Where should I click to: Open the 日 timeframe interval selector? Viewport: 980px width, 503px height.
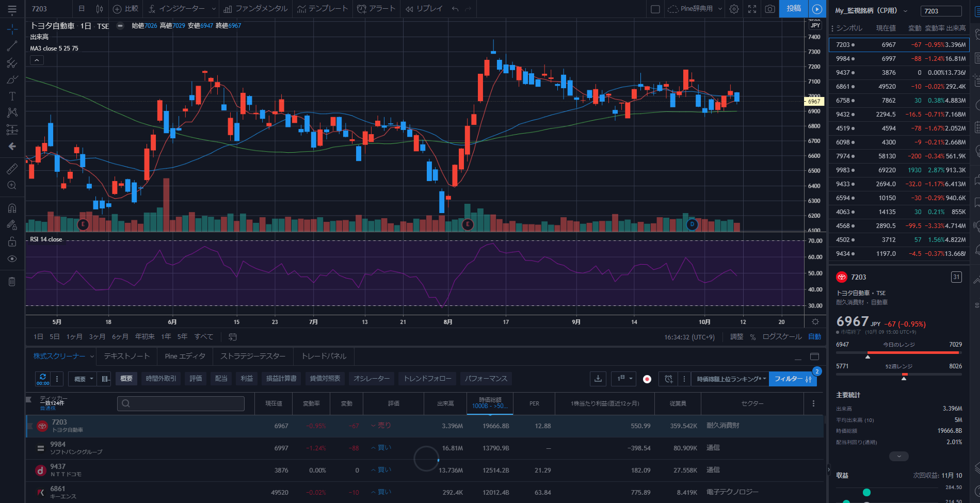click(82, 9)
